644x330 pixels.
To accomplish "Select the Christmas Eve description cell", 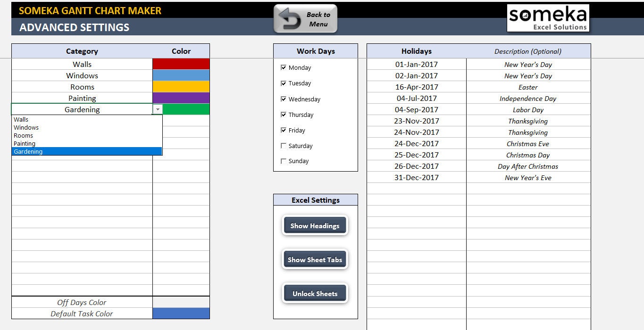I will 528,143.
